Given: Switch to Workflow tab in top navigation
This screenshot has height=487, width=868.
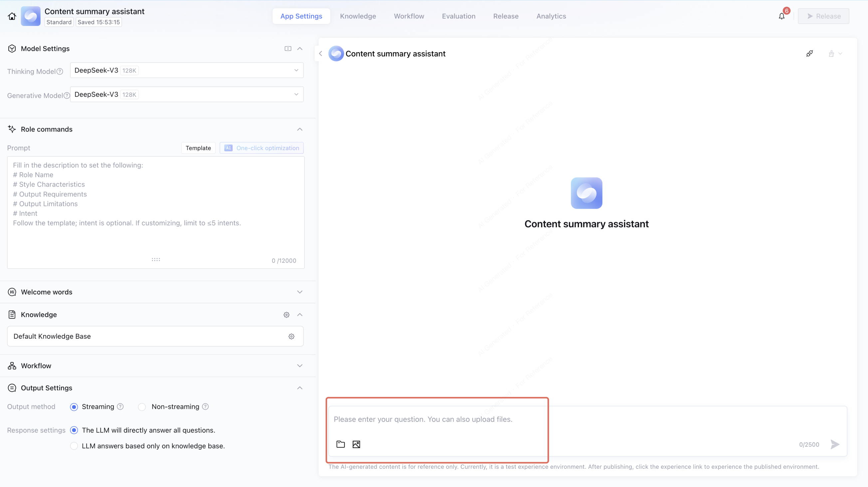Looking at the screenshot, I should [409, 16].
